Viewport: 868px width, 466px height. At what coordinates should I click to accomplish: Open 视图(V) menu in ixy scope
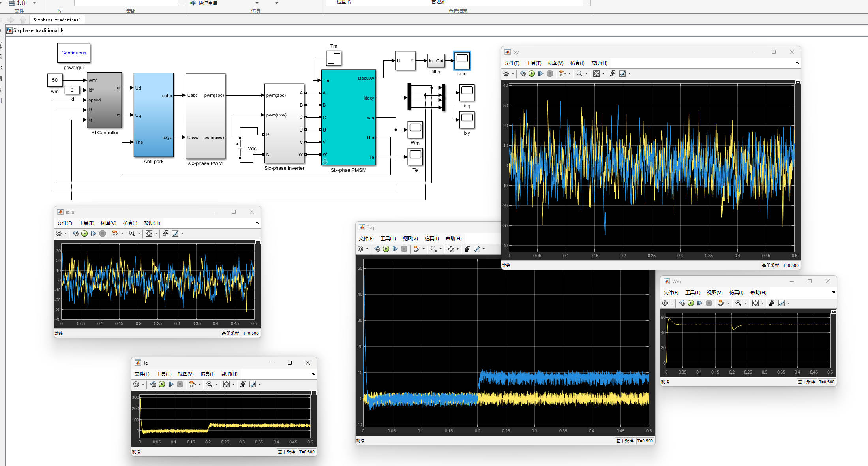(555, 63)
